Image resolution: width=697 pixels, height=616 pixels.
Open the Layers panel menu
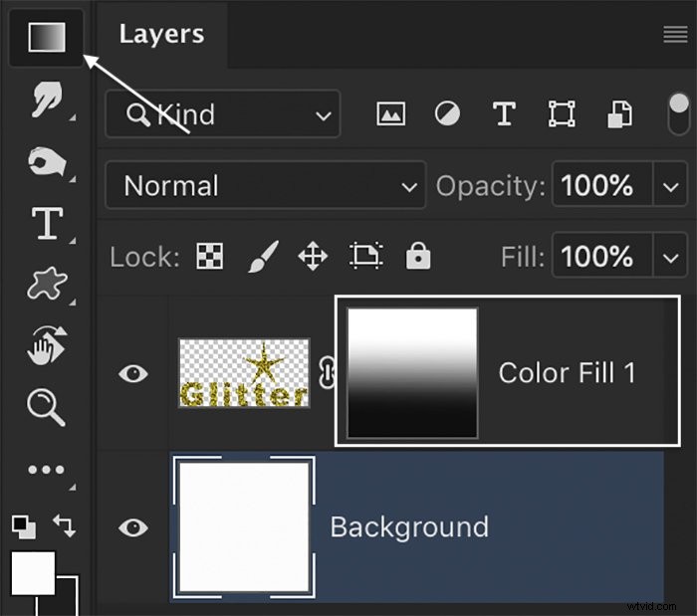[675, 34]
